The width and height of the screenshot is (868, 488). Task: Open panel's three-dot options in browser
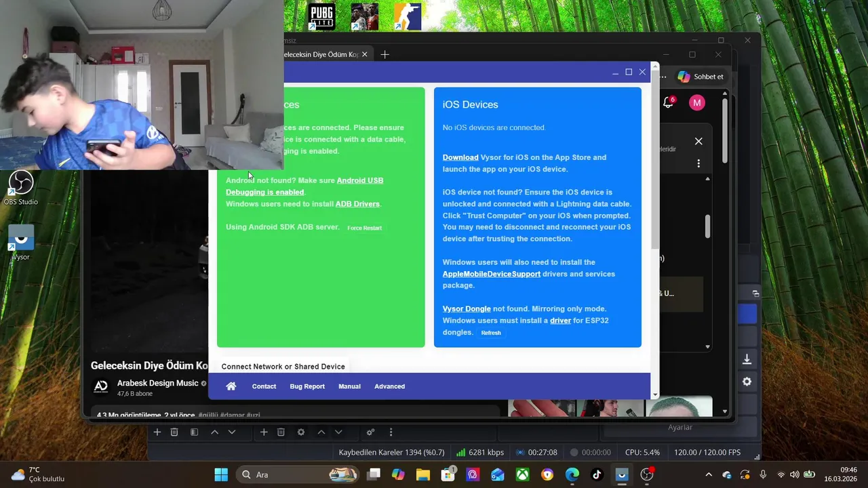[698, 163]
